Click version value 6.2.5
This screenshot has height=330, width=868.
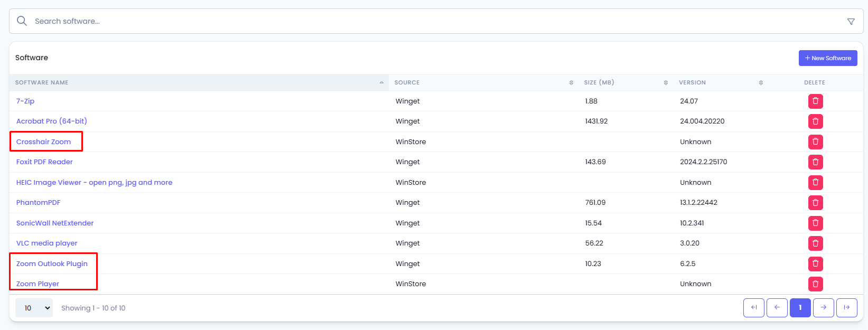click(688, 263)
